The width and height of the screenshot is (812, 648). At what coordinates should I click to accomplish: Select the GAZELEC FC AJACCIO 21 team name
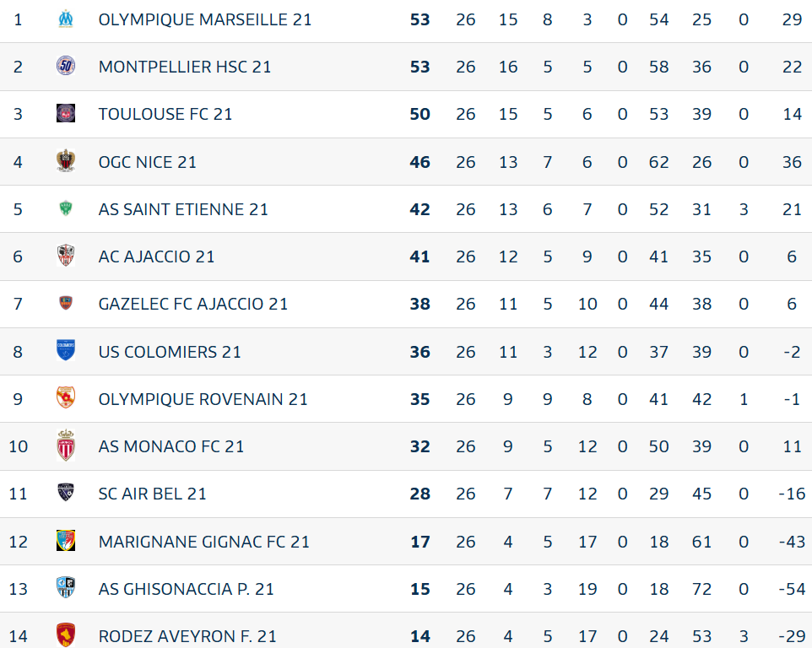point(193,304)
